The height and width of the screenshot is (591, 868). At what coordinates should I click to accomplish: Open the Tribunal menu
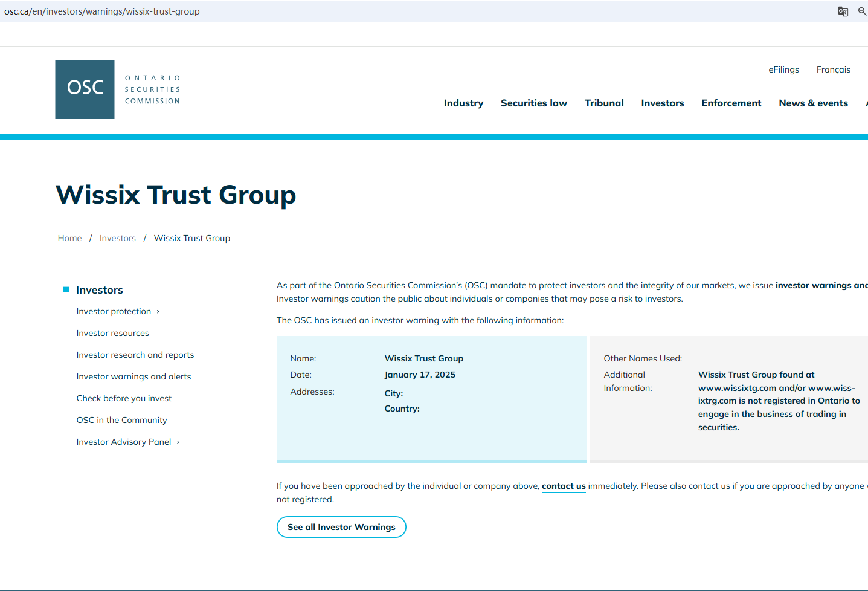coord(604,103)
